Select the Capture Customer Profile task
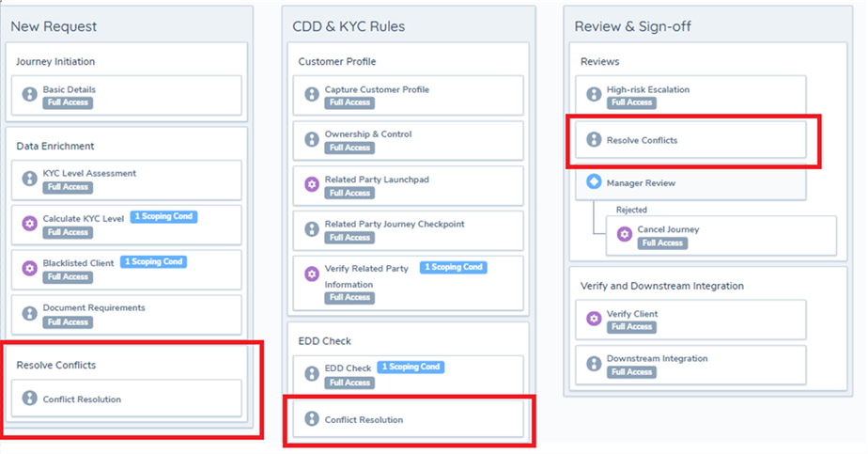Image resolution: width=868 pixels, height=454 pixels. (377, 89)
